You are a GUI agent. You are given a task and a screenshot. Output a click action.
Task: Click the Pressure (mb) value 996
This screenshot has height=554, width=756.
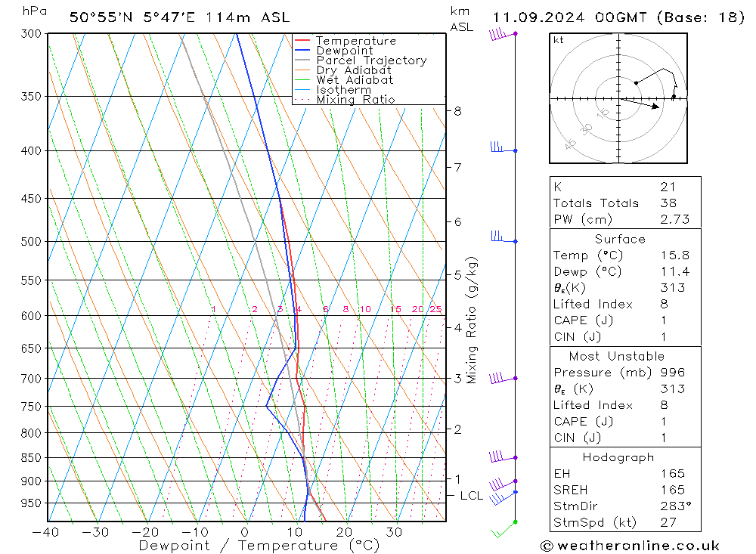(673, 372)
